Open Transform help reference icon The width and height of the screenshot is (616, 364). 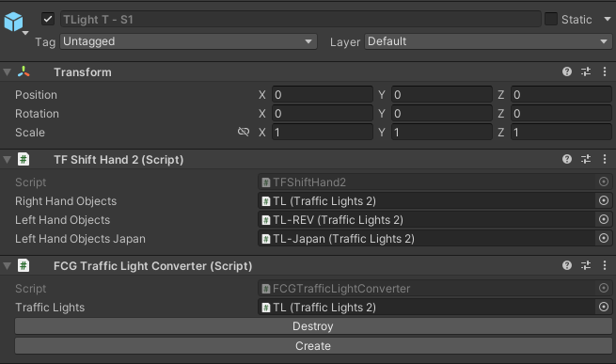coord(567,71)
